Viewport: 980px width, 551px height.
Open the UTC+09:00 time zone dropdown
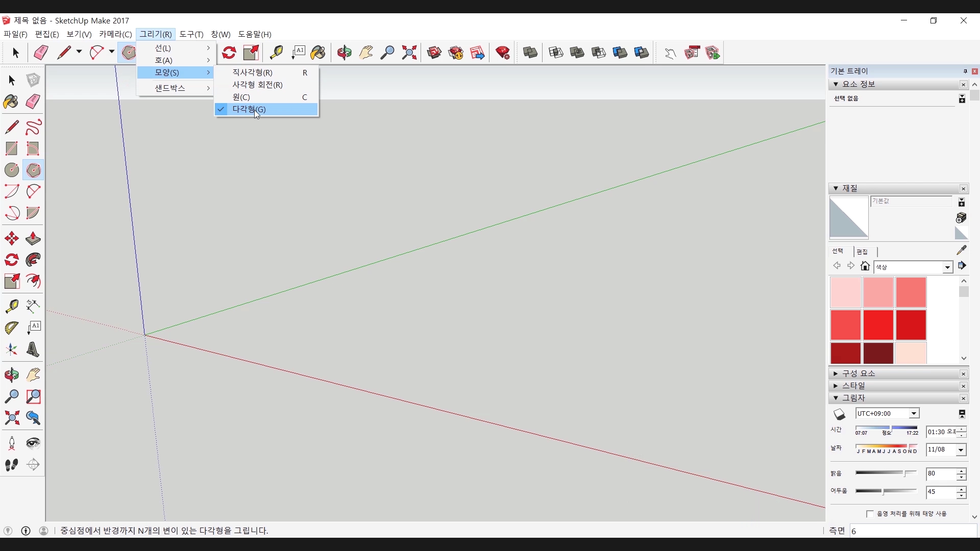click(914, 414)
